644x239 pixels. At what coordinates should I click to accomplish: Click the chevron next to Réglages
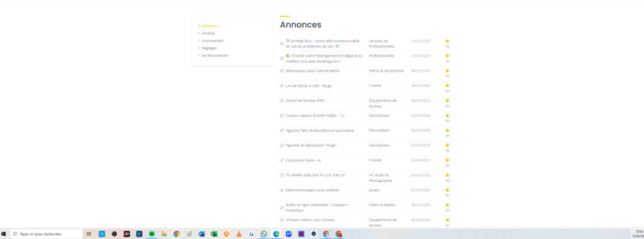click(x=199, y=48)
